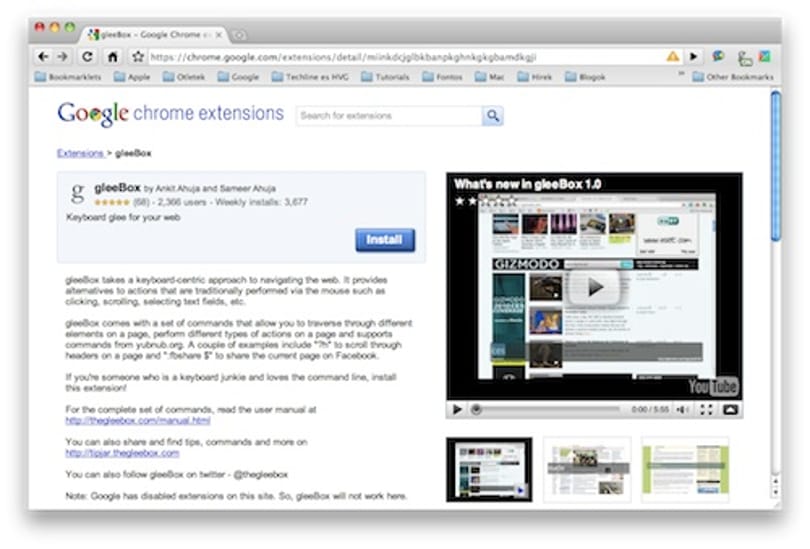Expand the bookmarks bar overflow chevron
This screenshot has width=810, height=549.
681,75
